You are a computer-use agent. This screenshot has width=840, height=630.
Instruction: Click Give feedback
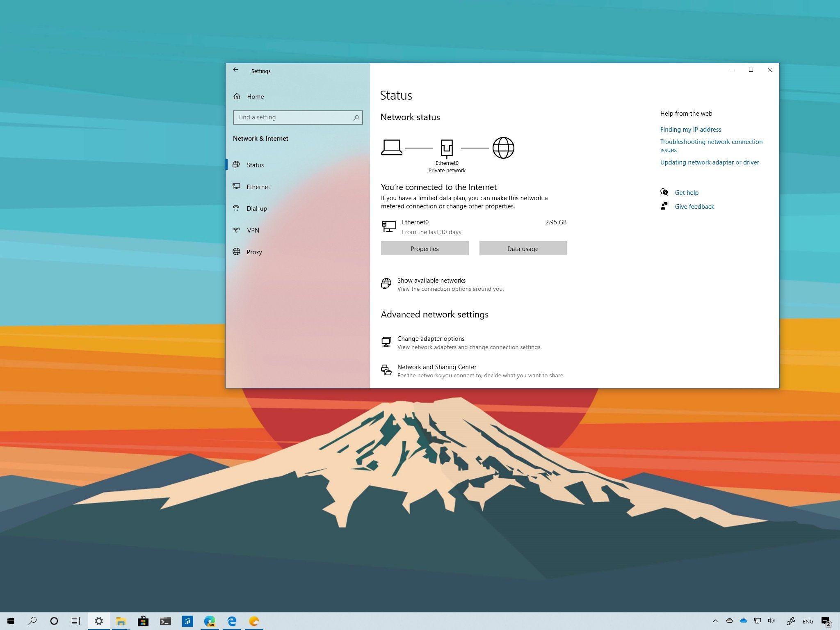click(694, 207)
